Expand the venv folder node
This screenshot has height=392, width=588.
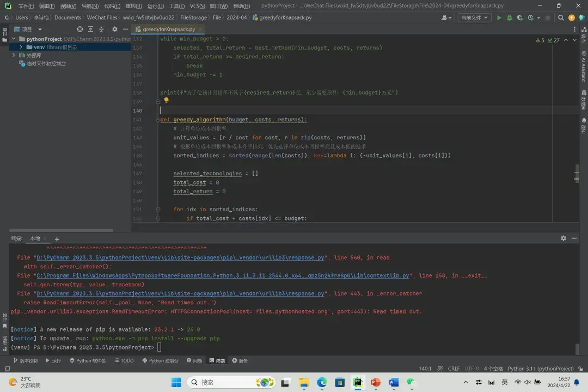pos(21,47)
